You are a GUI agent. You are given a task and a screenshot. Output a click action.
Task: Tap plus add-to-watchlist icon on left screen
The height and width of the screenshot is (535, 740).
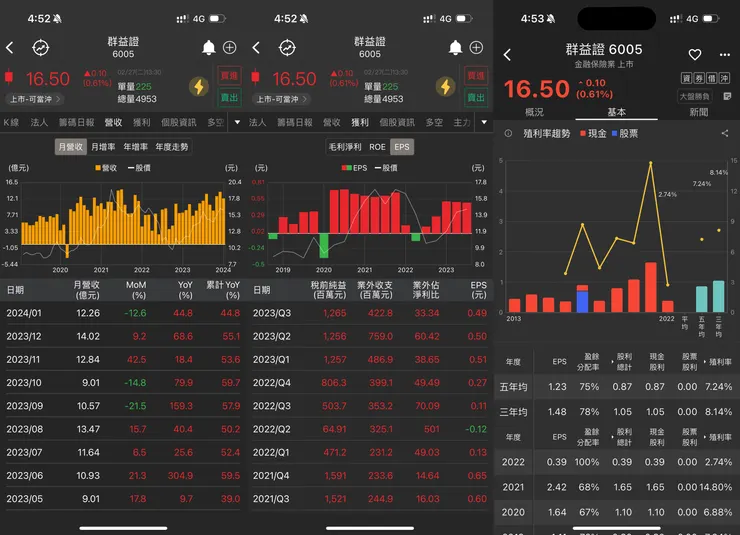229,48
